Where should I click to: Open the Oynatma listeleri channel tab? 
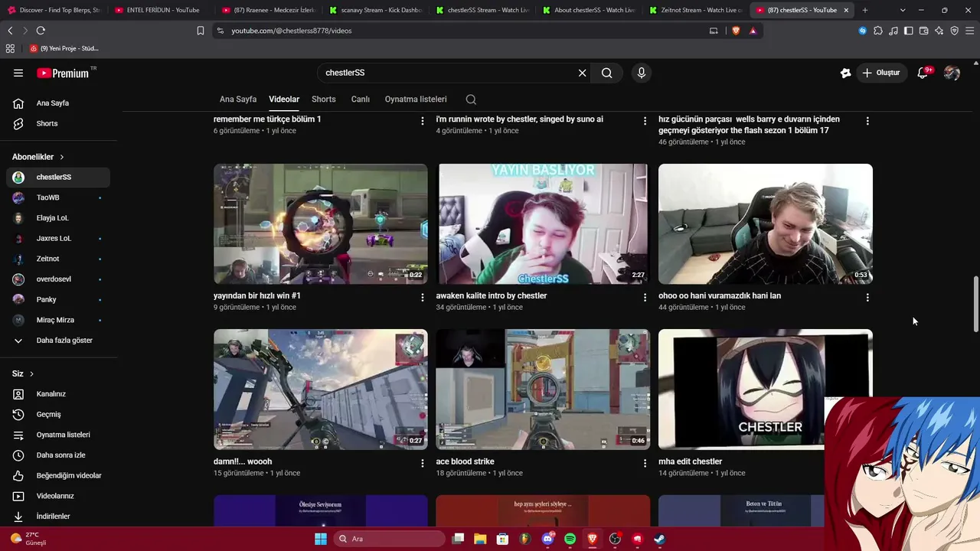416,99
